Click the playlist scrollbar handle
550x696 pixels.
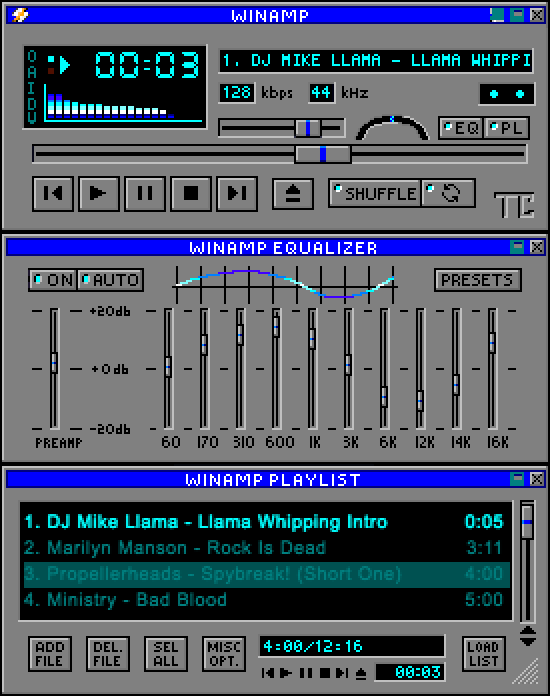point(527,522)
